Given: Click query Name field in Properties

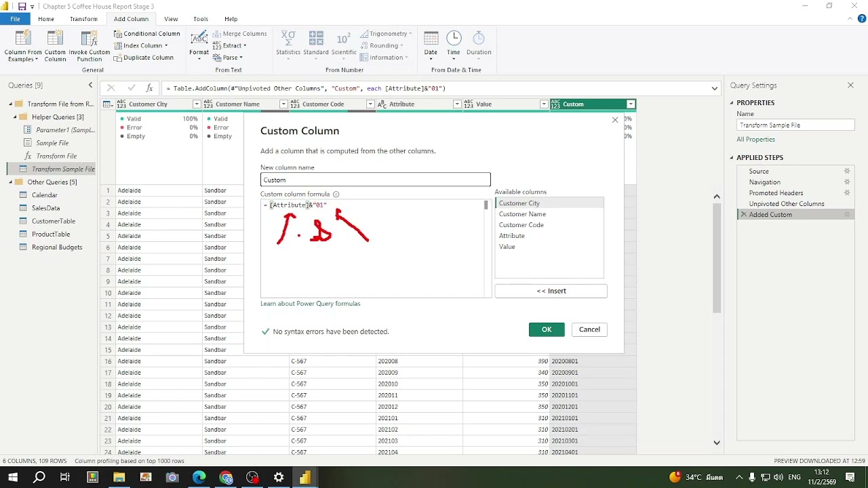Looking at the screenshot, I should coord(795,125).
